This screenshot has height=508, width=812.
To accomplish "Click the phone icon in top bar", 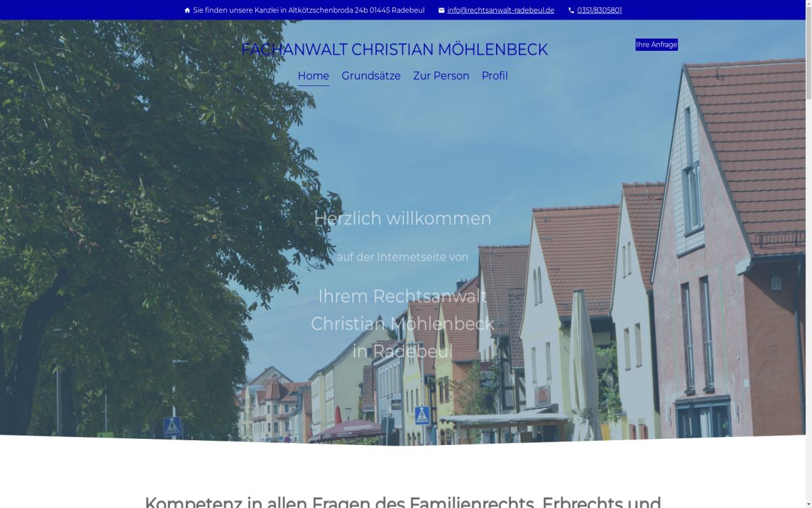I will coord(571,10).
